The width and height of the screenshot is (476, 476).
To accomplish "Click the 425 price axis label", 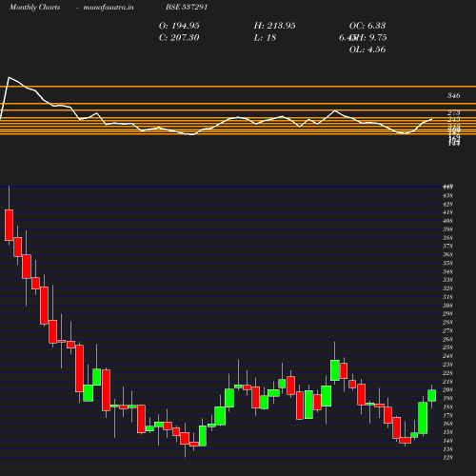I will pyautogui.click(x=447, y=205).
